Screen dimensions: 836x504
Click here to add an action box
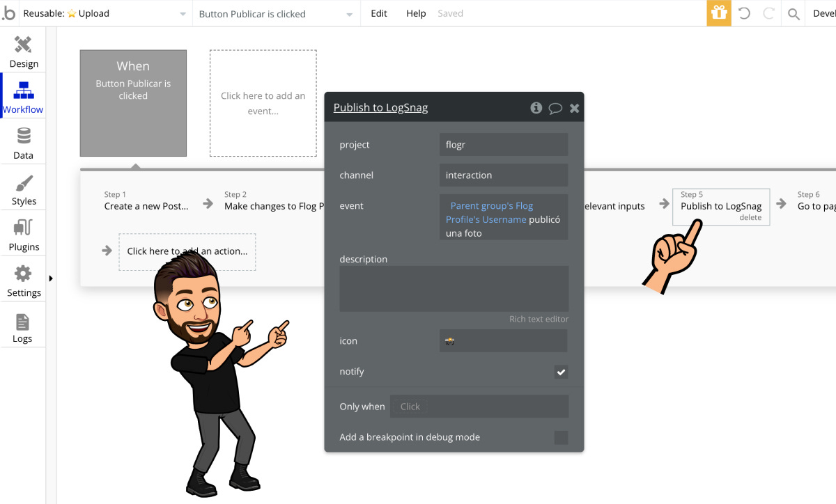click(187, 251)
